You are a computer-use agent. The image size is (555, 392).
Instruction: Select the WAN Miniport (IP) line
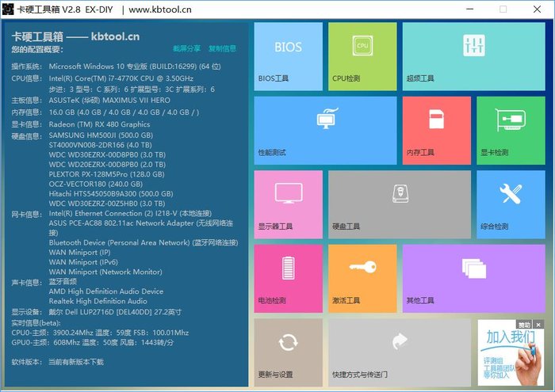click(79, 252)
